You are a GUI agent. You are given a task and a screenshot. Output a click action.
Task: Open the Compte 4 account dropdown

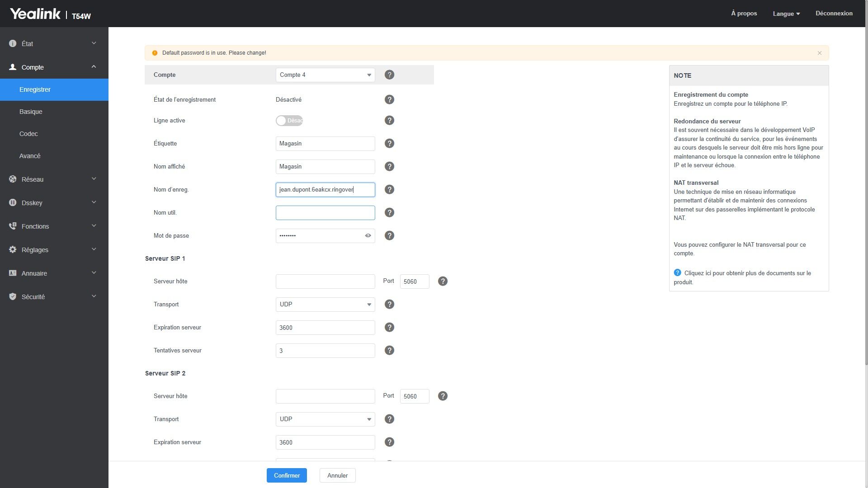325,75
